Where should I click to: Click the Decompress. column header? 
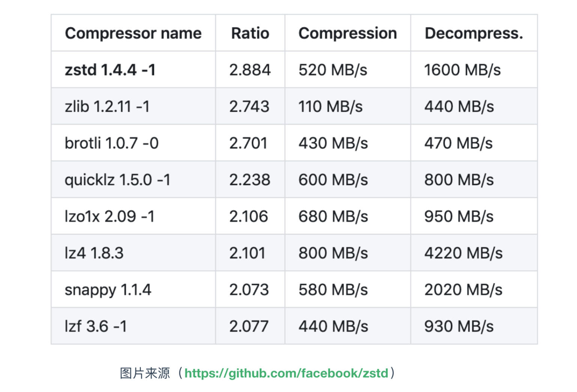[474, 33]
